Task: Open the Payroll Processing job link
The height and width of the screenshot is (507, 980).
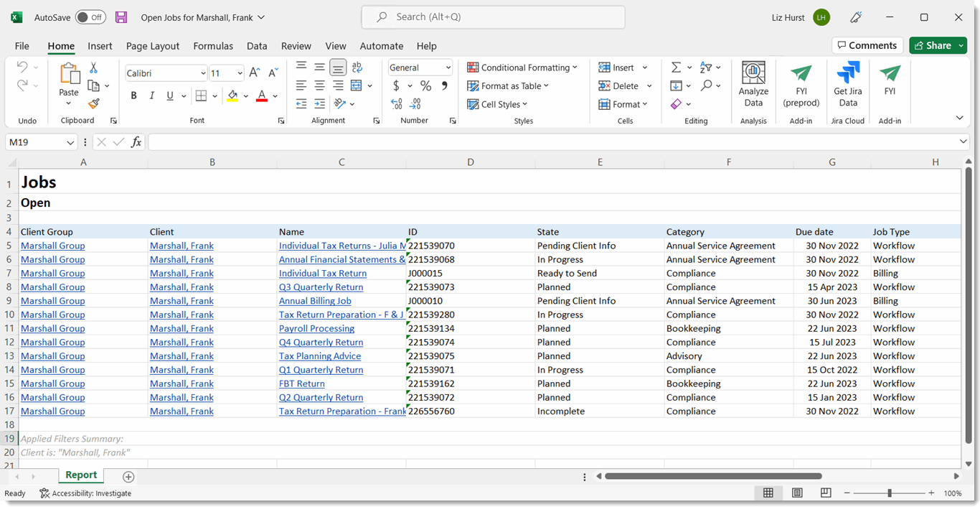Action: [x=316, y=328]
